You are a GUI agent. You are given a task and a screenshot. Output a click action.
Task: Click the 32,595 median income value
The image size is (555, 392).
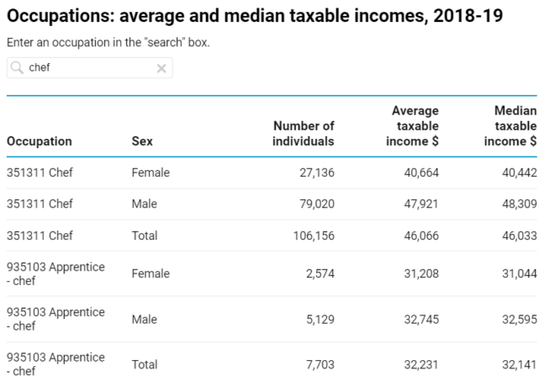[518, 319]
